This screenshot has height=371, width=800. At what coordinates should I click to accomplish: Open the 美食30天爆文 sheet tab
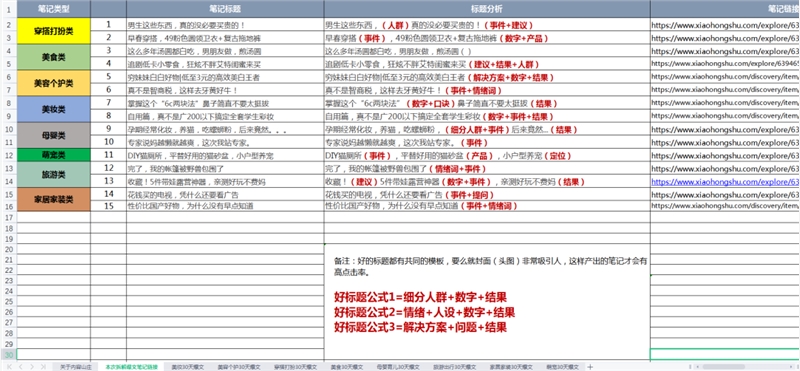point(347,366)
